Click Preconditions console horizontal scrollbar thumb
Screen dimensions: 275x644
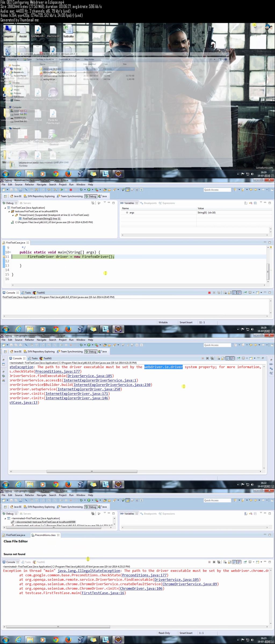pos(58,627)
